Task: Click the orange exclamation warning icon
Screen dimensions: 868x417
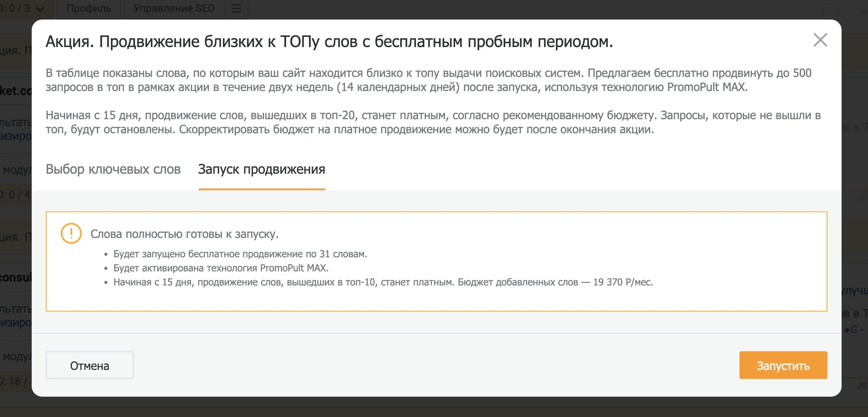Action: click(x=71, y=233)
